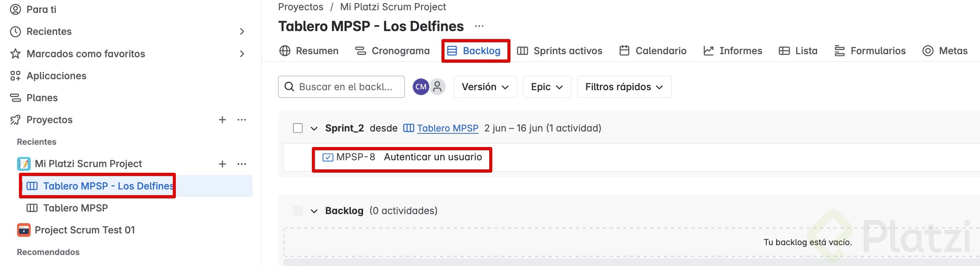Check the Backlog section checkbox
Viewport: 980px width, 266px height.
coord(298,211)
